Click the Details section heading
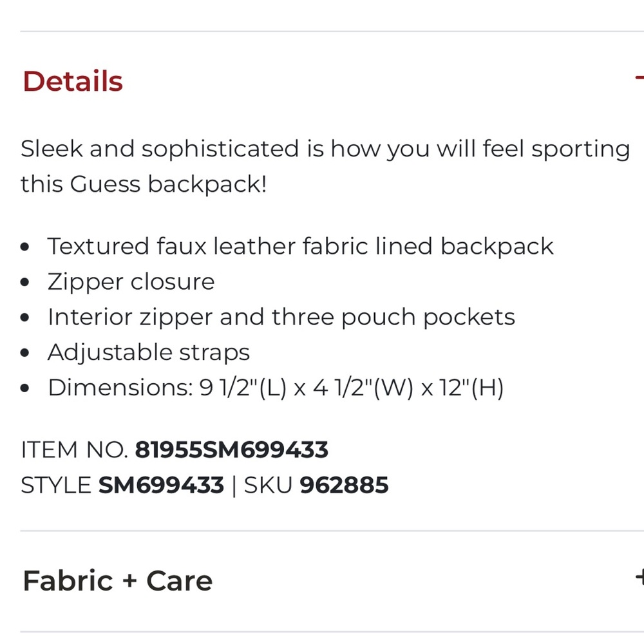The height and width of the screenshot is (644, 644). [x=71, y=80]
